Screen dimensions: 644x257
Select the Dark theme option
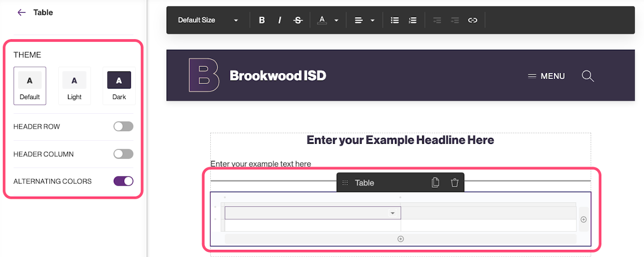tap(119, 86)
